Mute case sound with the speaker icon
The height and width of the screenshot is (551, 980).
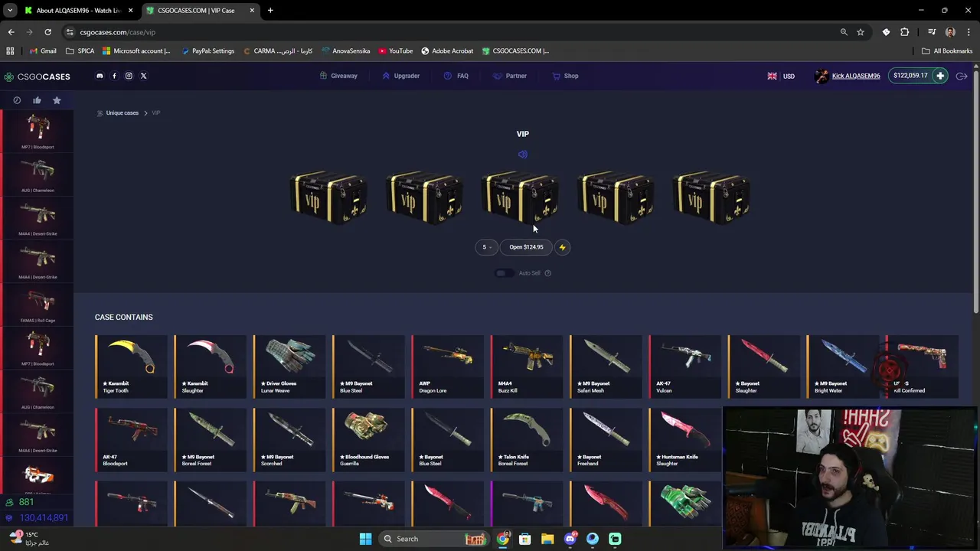click(x=523, y=155)
